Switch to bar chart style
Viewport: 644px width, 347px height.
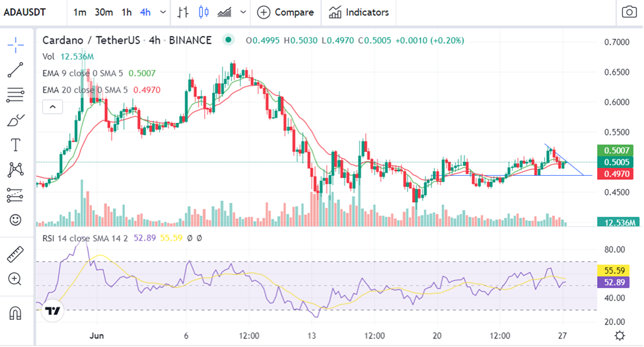[x=183, y=13]
